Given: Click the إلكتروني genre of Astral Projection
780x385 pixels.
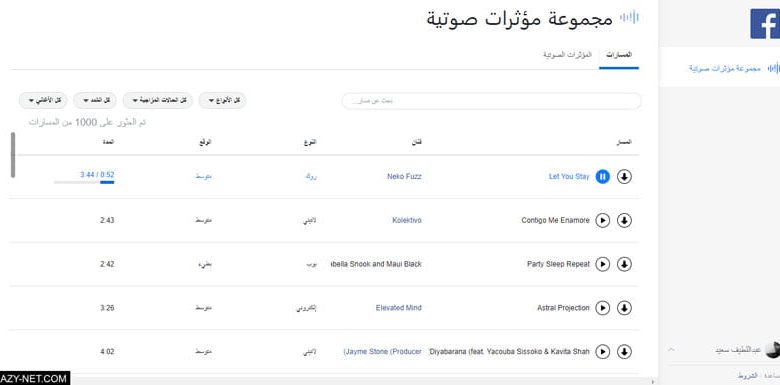Looking at the screenshot, I should click(306, 308).
